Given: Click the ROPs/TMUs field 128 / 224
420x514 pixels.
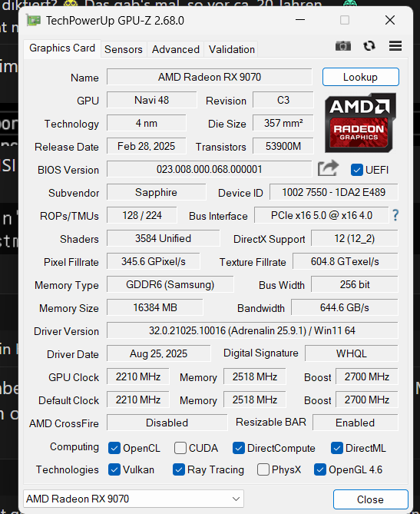Looking at the screenshot, I should [142, 215].
